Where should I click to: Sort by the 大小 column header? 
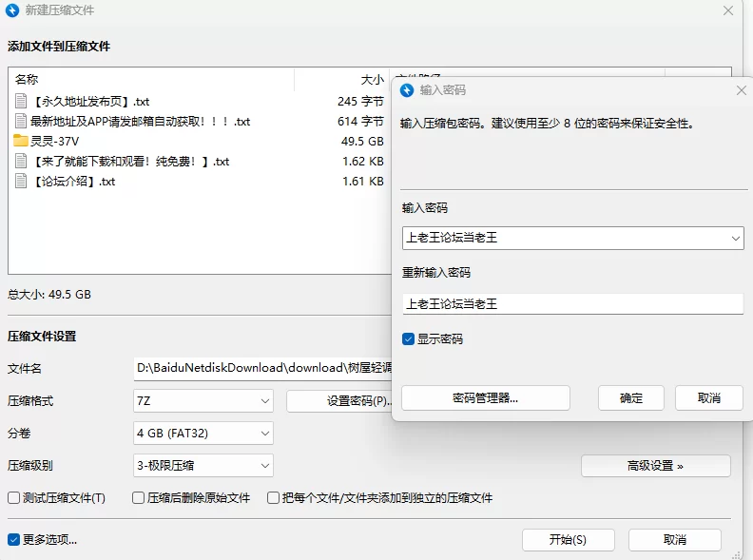coord(372,79)
